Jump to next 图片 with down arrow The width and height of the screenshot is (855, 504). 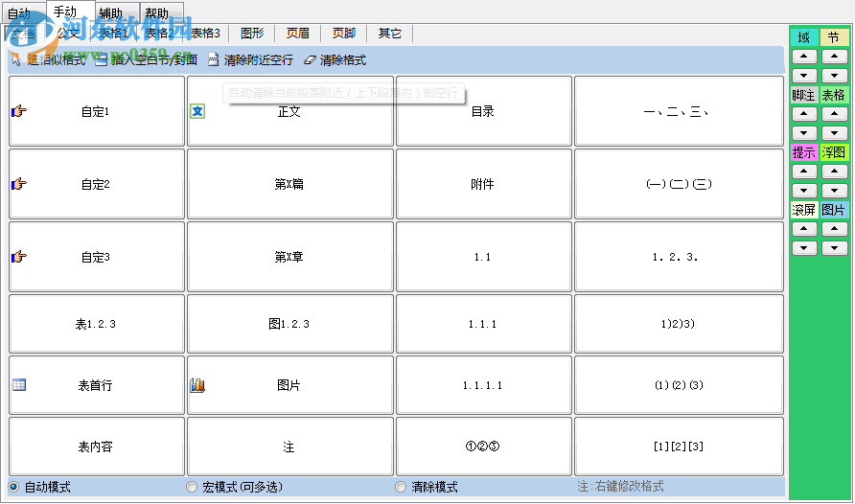(x=834, y=248)
